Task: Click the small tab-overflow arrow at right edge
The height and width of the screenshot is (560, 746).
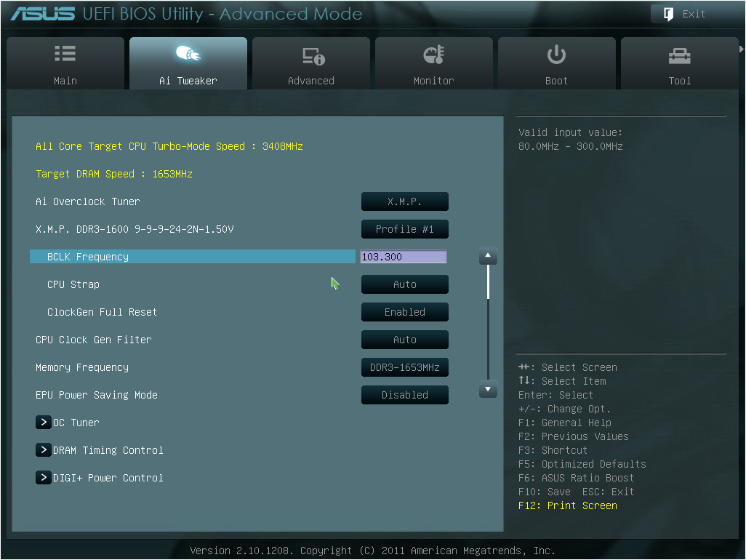Action: [x=741, y=49]
